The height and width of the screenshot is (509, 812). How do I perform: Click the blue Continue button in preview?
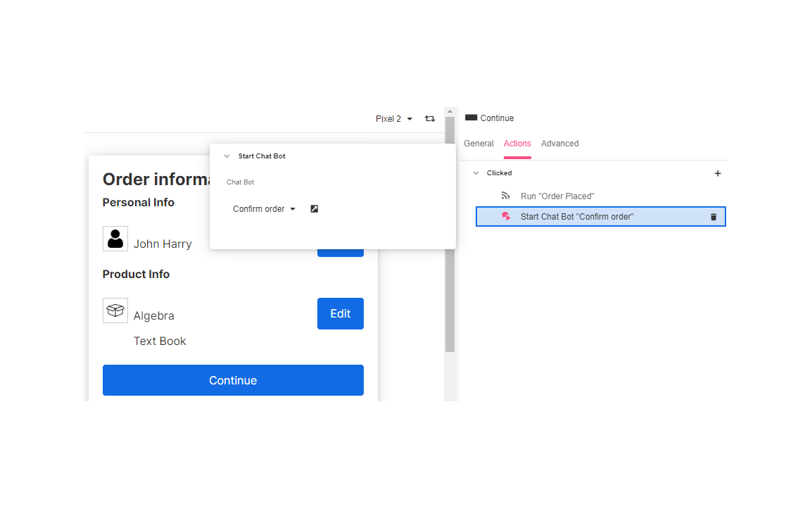[x=233, y=380]
